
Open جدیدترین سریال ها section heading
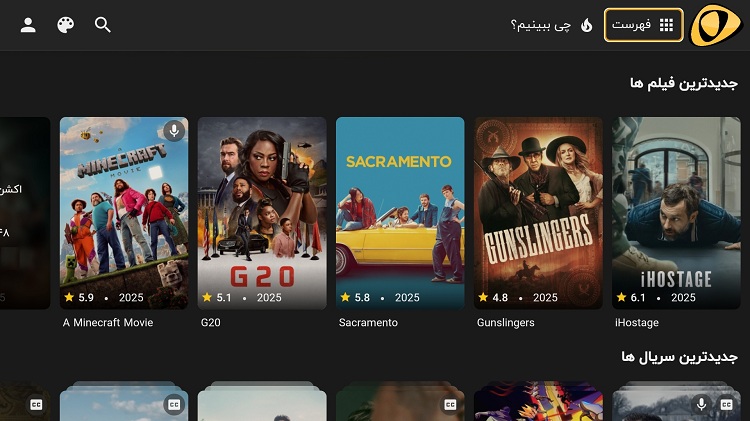[679, 357]
